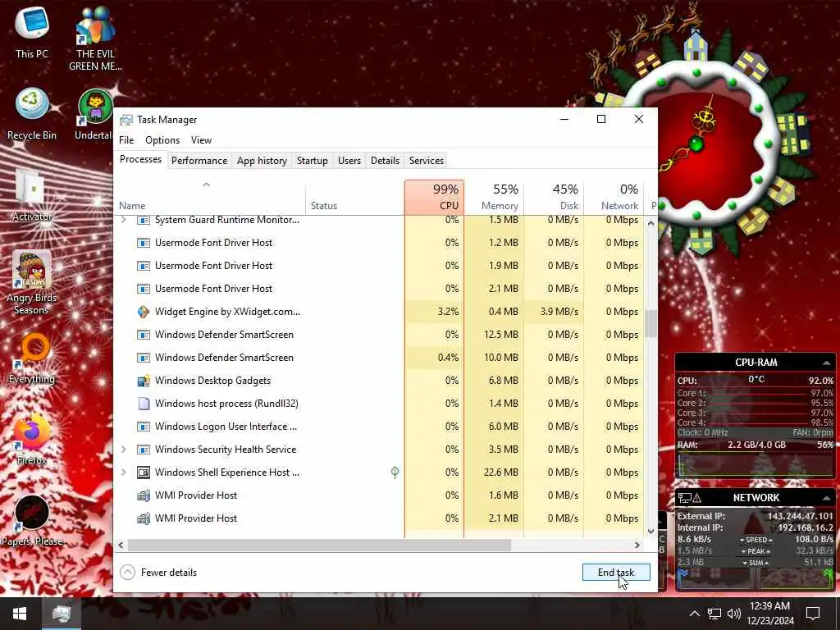Image resolution: width=840 pixels, height=630 pixels.
Task: Switch to the Users tab
Action: [349, 161]
